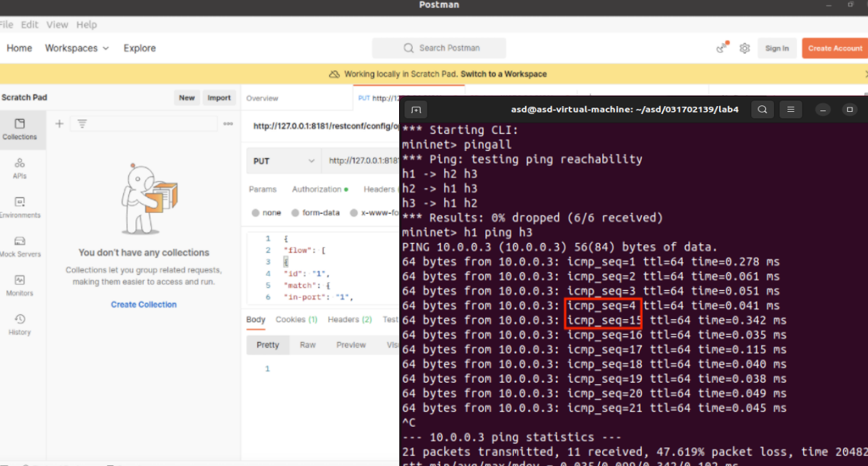Select the response Headers (2) tab
The height and width of the screenshot is (466, 868).
350,320
